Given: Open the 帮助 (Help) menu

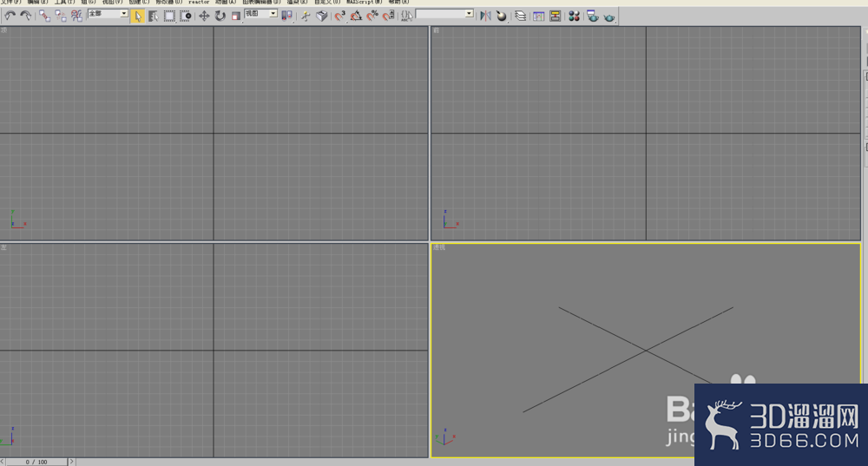Looking at the screenshot, I should 398,3.
